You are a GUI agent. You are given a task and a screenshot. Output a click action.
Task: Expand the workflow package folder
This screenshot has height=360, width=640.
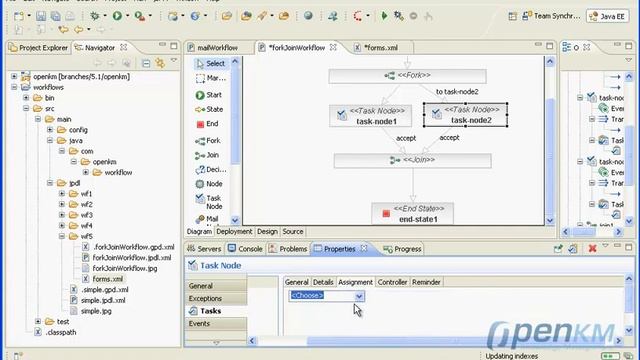coord(86,172)
